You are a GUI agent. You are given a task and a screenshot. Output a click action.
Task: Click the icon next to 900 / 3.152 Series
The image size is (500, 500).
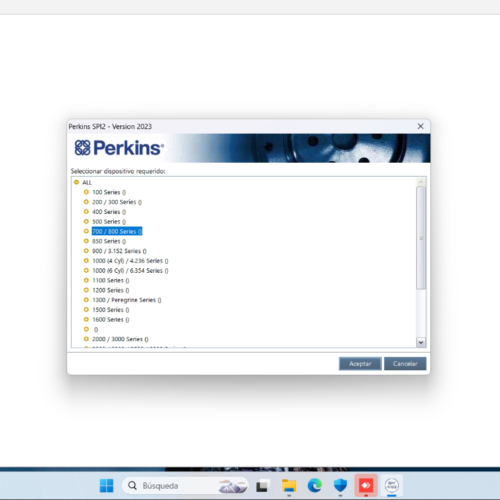click(x=86, y=251)
